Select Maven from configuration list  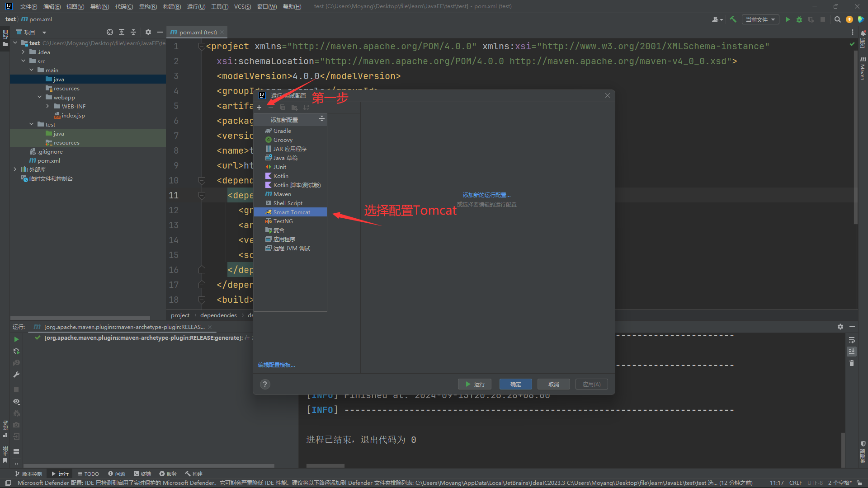[x=282, y=194]
